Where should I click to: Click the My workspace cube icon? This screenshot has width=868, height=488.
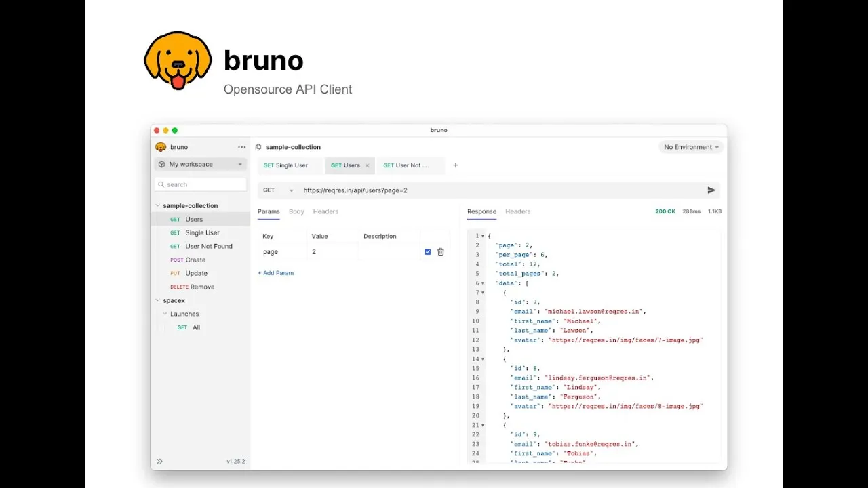click(x=161, y=164)
